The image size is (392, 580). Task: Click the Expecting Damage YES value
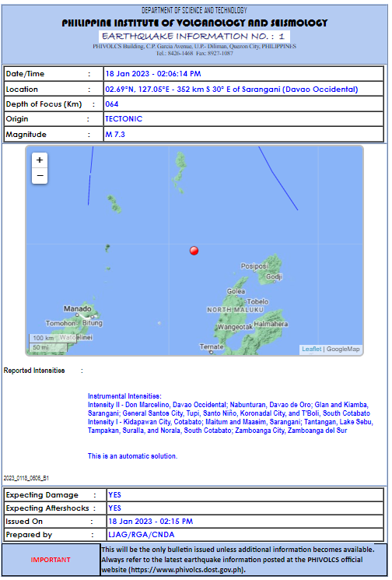pyautogui.click(x=114, y=495)
